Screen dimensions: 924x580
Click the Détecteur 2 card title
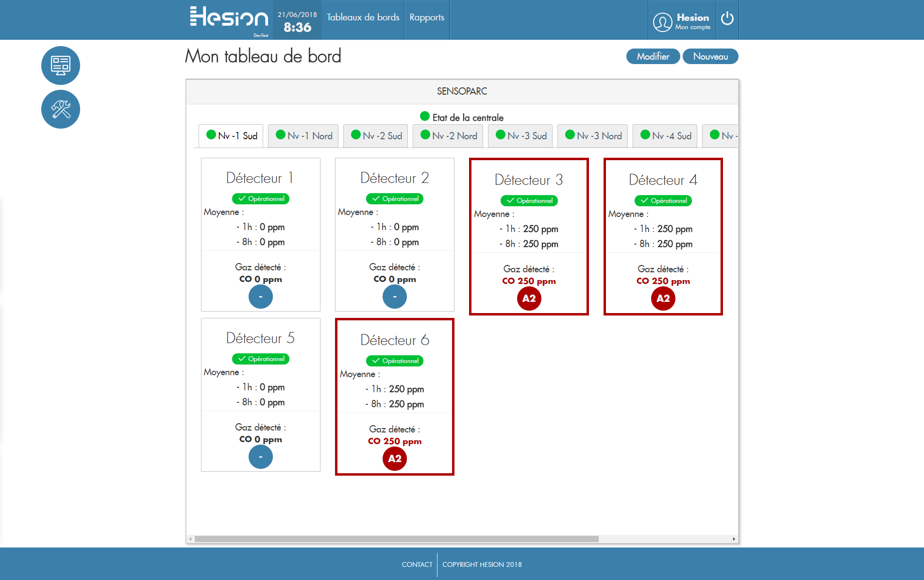point(394,178)
